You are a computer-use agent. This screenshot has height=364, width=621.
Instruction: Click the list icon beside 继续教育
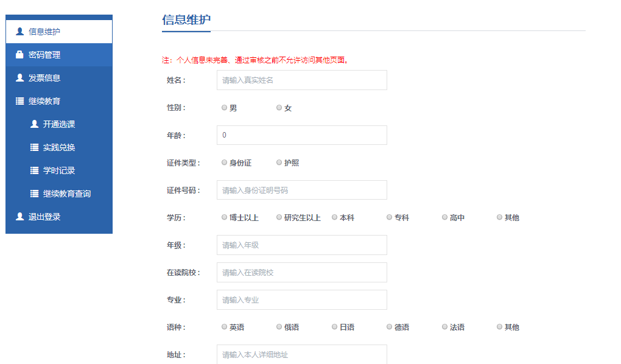coord(20,101)
